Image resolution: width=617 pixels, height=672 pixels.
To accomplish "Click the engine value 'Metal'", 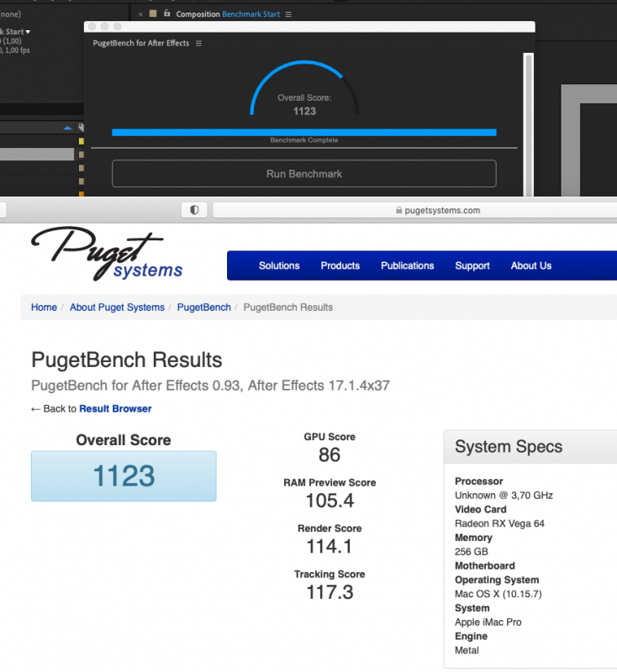I will (x=467, y=650).
